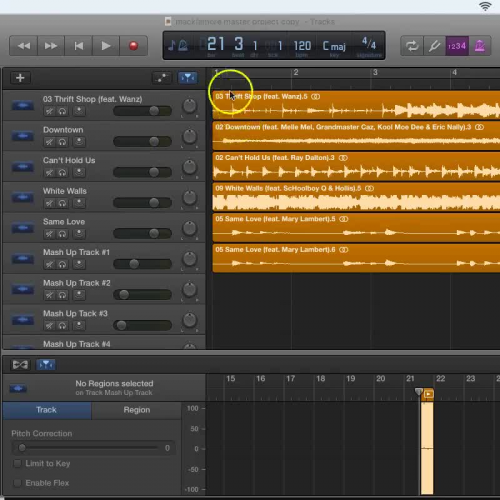The image size is (500, 500).
Task: Enable input monitoring on Same Love track
Action: (79, 234)
